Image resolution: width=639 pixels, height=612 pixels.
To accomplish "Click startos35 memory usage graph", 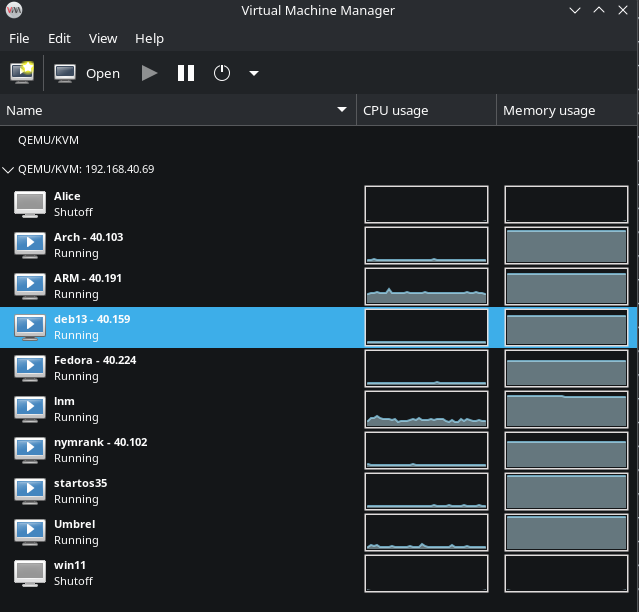I will (x=566, y=491).
